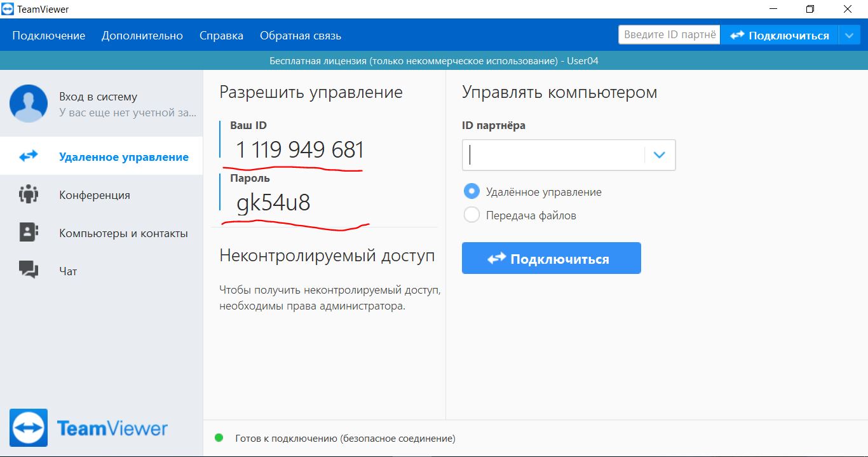This screenshot has height=457, width=868.
Task: Open the Дополнительно menu
Action: (x=142, y=36)
